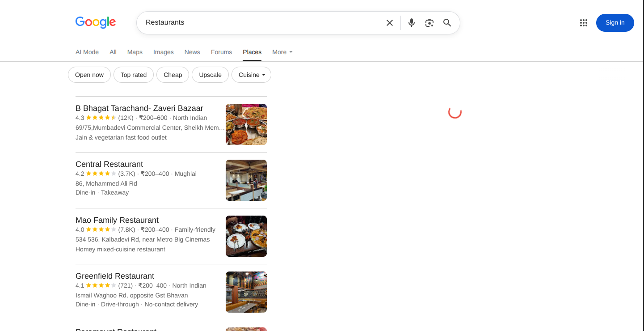The height and width of the screenshot is (331, 644).
Task: Click Central Restaurant interior photo thumbnail
Action: (x=246, y=180)
